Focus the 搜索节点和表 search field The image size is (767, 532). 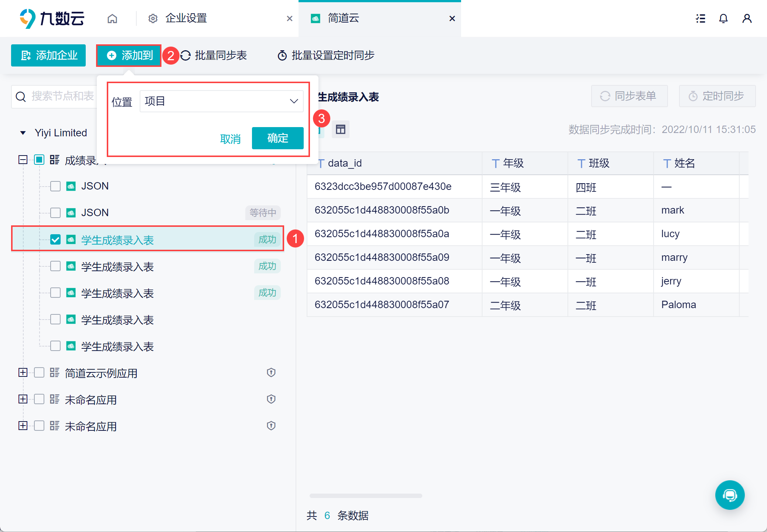point(55,96)
